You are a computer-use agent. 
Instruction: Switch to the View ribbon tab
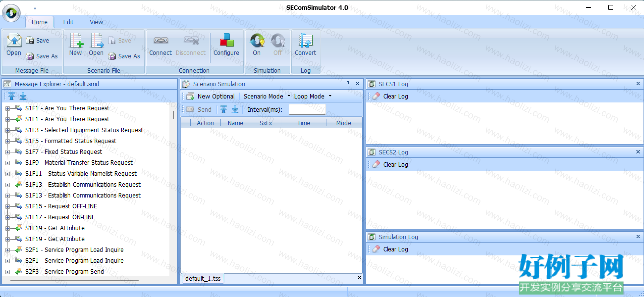96,22
